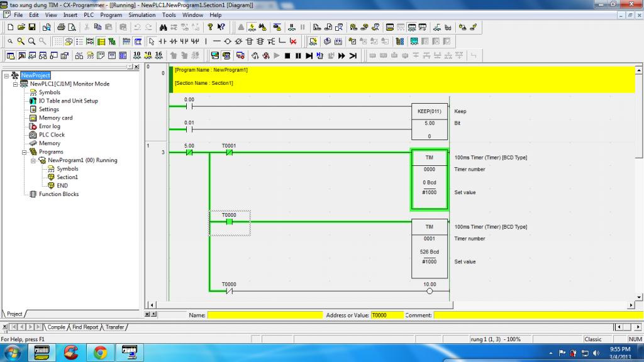Screen dimensions: 644x362
Task: Collapse the NewProgram1 tree node
Action: (x=33, y=160)
